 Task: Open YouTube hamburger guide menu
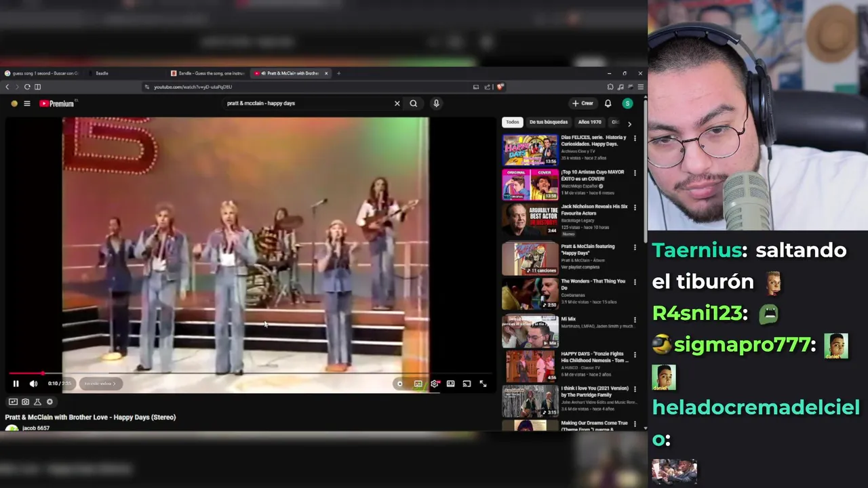click(27, 104)
